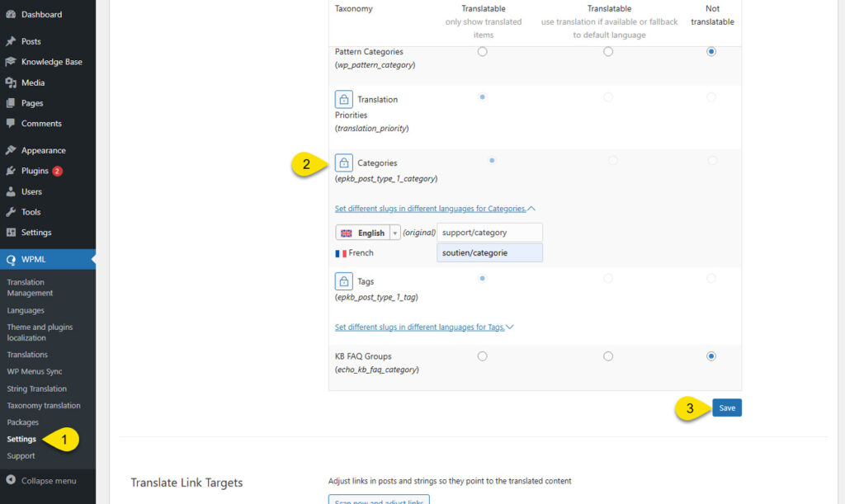
Task: Expand the Tags slug settings chevron
Action: (510, 327)
